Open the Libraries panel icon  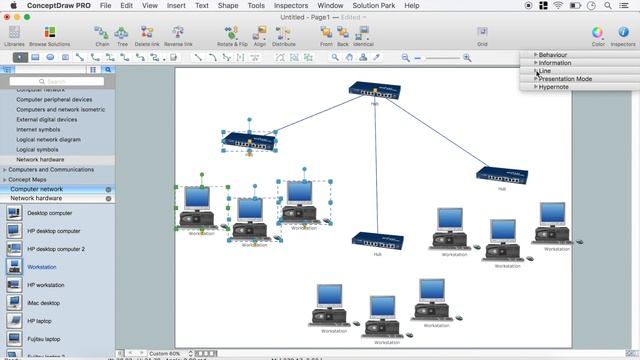14,36
